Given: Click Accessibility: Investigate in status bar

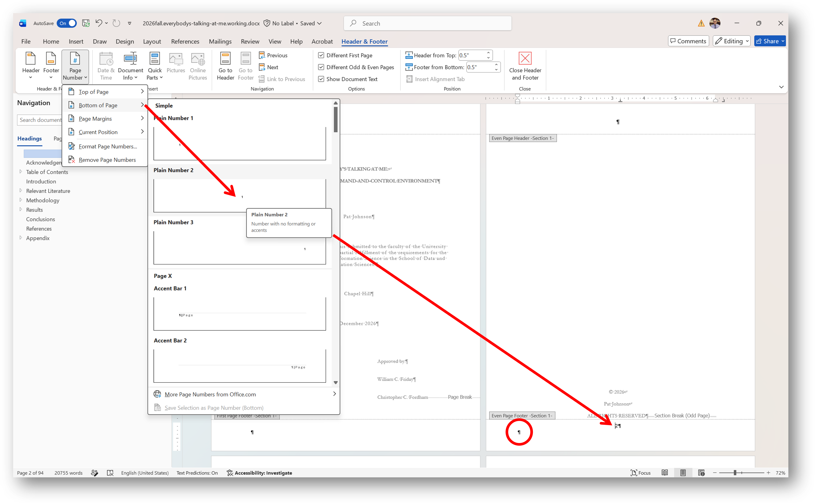Looking at the screenshot, I should (259, 473).
